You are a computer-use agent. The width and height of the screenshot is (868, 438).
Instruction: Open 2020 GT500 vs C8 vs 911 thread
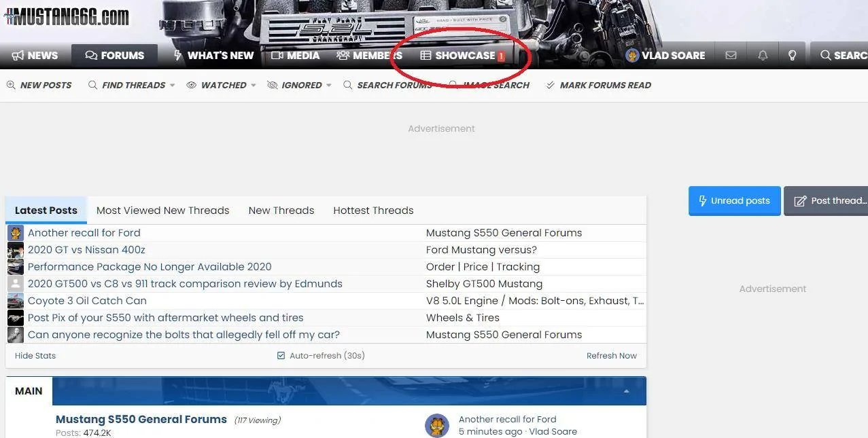click(185, 284)
